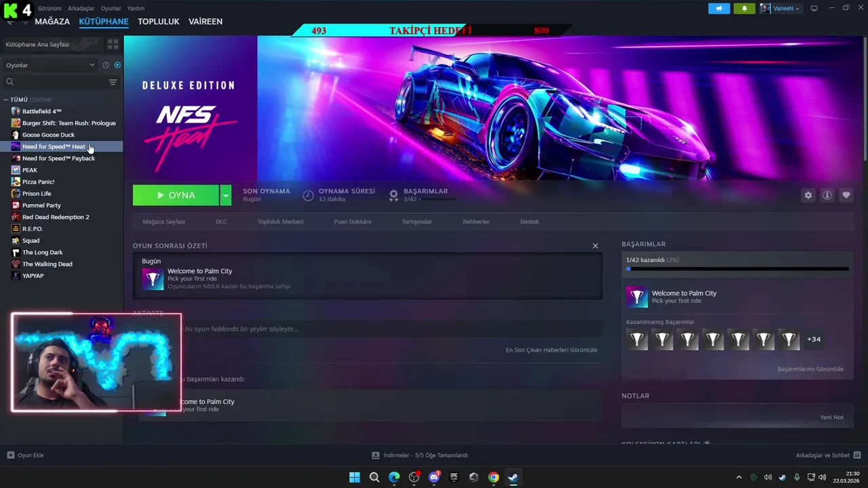The image size is (868, 488).
Task: Expand the green play options arrow
Action: click(x=226, y=195)
